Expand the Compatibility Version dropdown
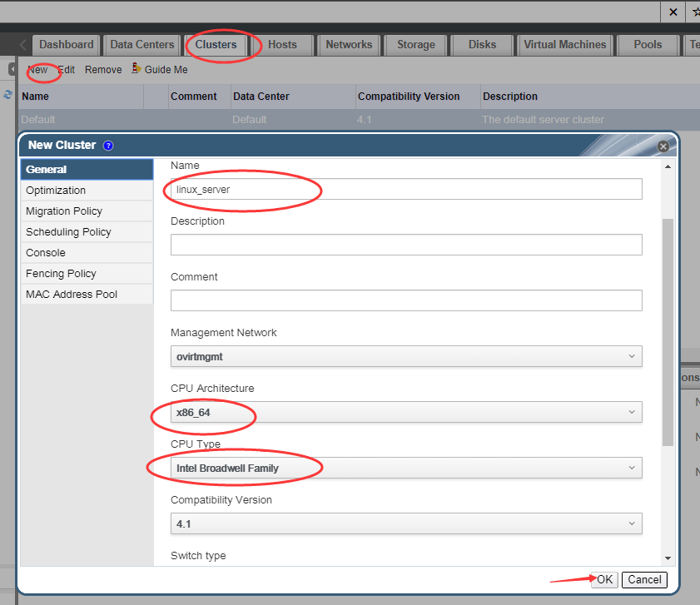This screenshot has width=700, height=605. [x=406, y=523]
